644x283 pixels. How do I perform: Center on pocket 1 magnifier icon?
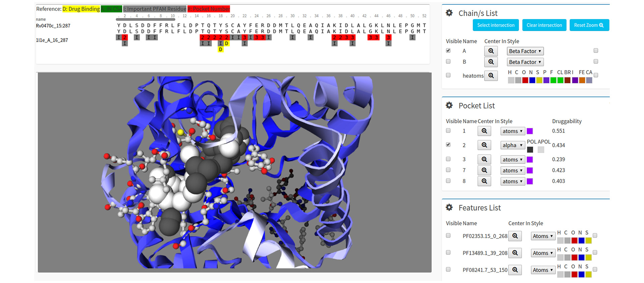coord(484,131)
